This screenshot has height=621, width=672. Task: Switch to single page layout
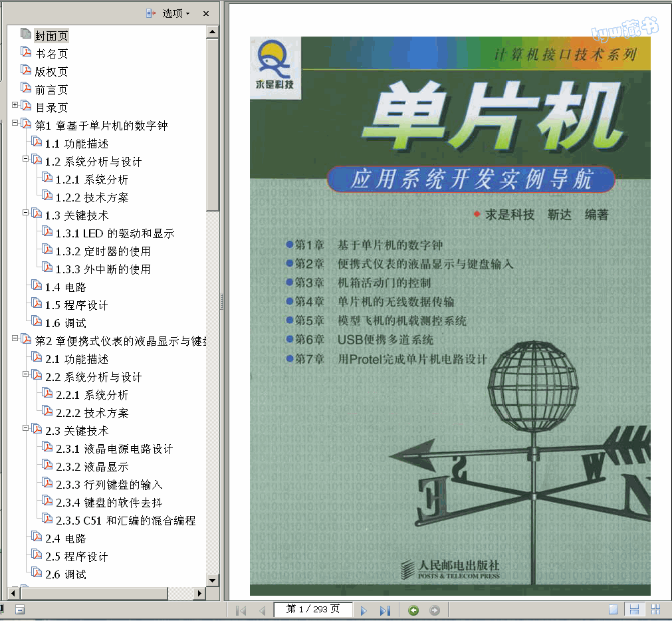click(x=613, y=610)
